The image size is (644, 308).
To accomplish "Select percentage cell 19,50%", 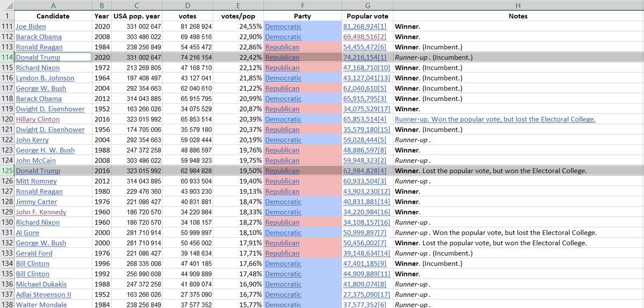I will 238,171.
